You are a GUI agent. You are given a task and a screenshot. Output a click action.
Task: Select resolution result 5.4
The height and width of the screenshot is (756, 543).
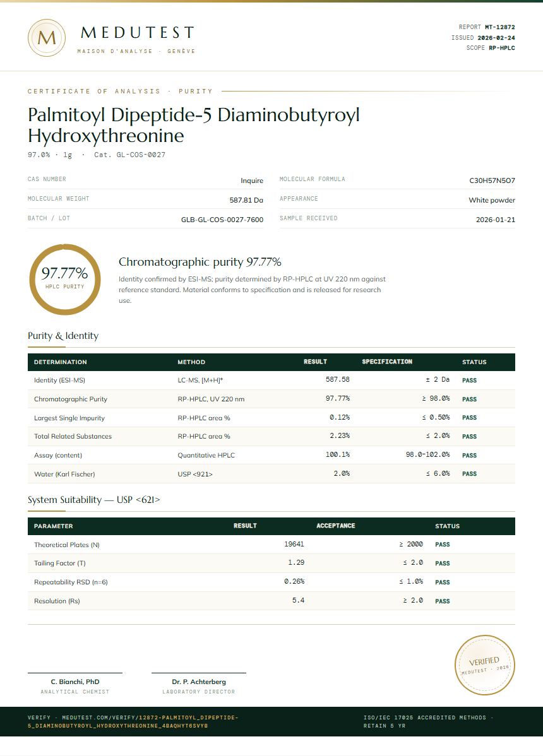point(299,599)
